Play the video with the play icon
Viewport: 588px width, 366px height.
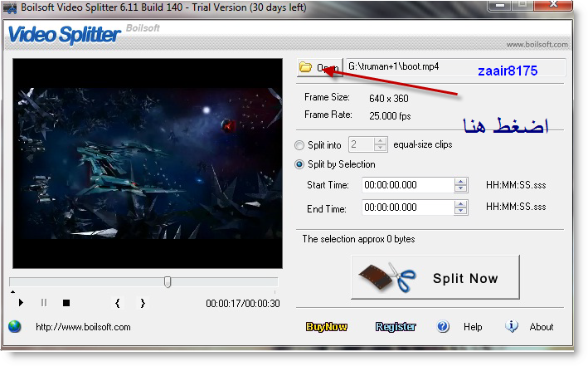[x=21, y=303]
